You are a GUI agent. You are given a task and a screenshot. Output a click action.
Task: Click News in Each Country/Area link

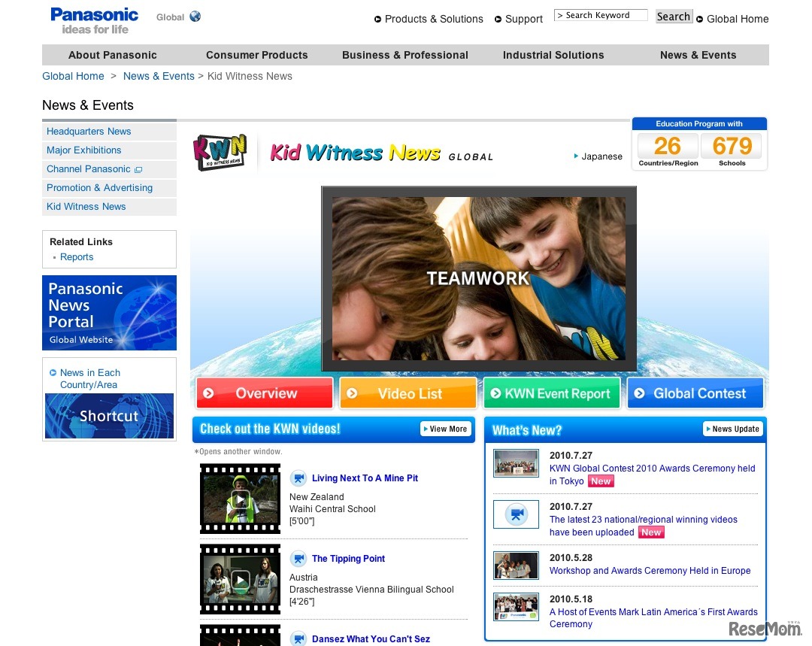coord(89,379)
